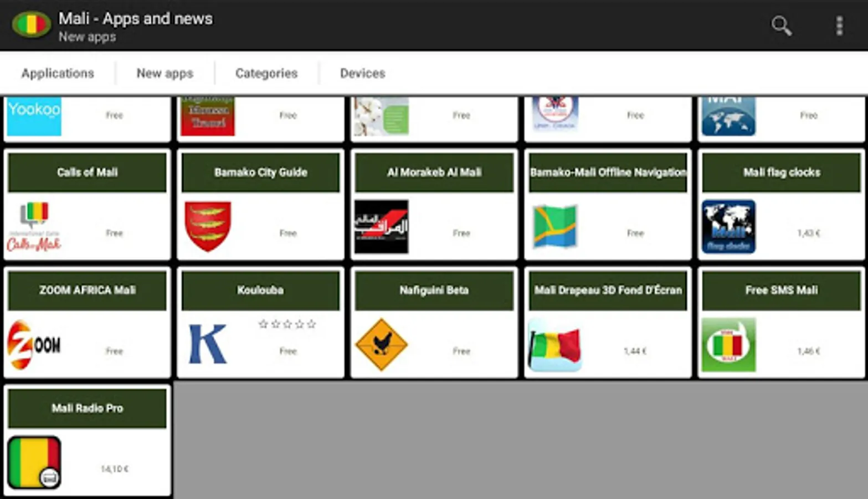The height and width of the screenshot is (499, 868).
Task: Open the overflow menu icon
Action: (x=840, y=26)
